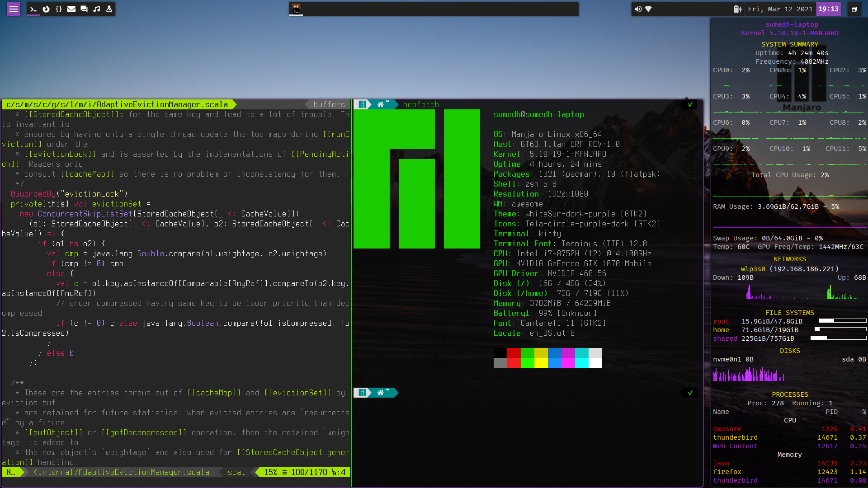This screenshot has width=868, height=488.
Task: Click the date Fri, Mar 12 2021
Action: [780, 9]
